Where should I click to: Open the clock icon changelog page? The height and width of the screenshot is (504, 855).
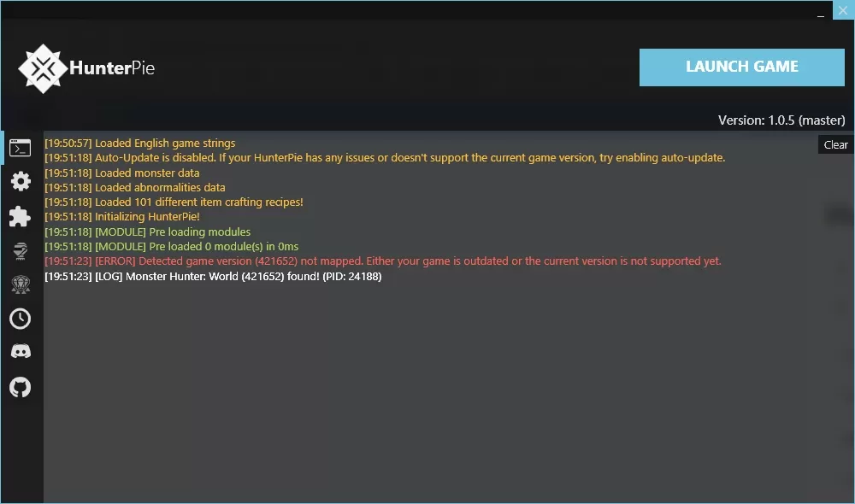[21, 319]
